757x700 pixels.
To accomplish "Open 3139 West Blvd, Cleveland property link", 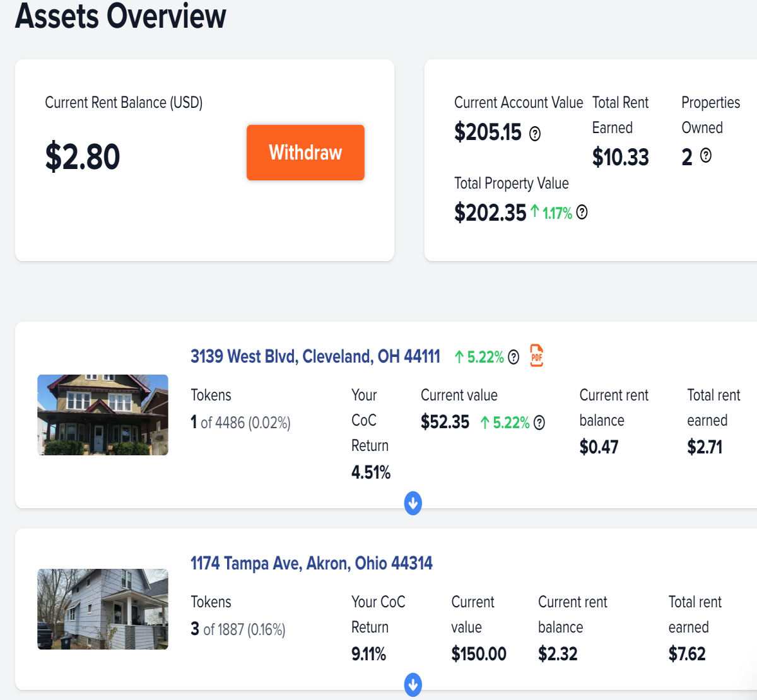I will [x=315, y=356].
